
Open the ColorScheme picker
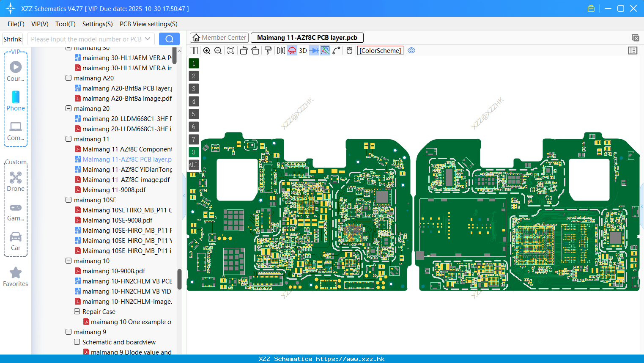tap(380, 51)
